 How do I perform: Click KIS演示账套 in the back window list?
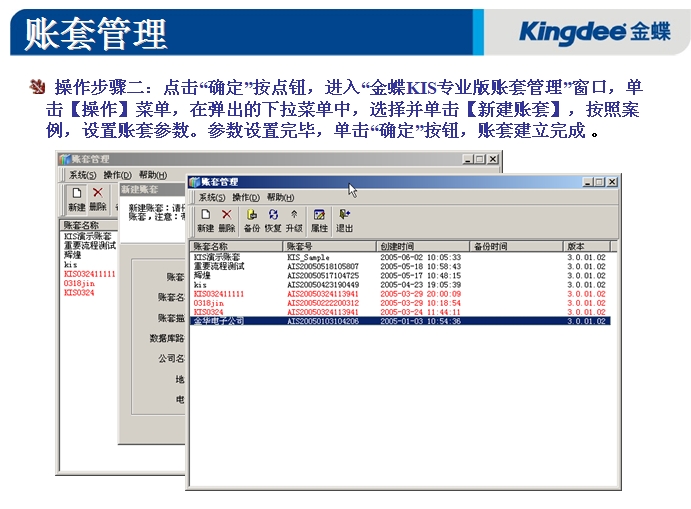tap(87, 236)
